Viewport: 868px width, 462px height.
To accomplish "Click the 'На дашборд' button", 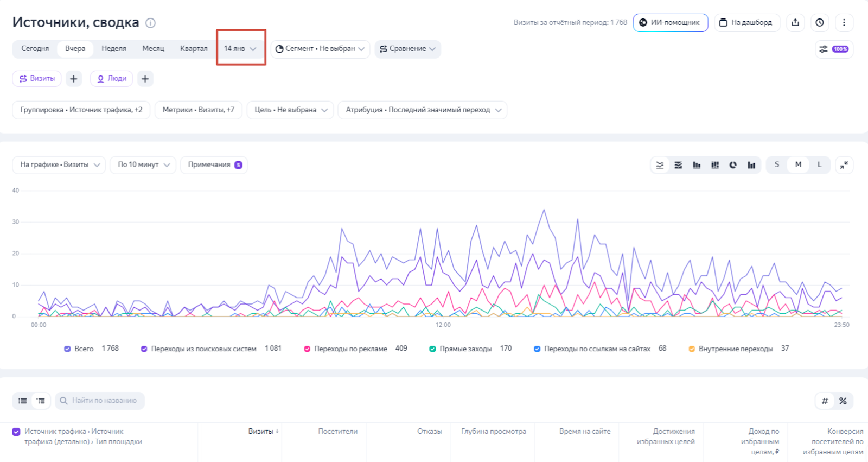I will 746,23.
